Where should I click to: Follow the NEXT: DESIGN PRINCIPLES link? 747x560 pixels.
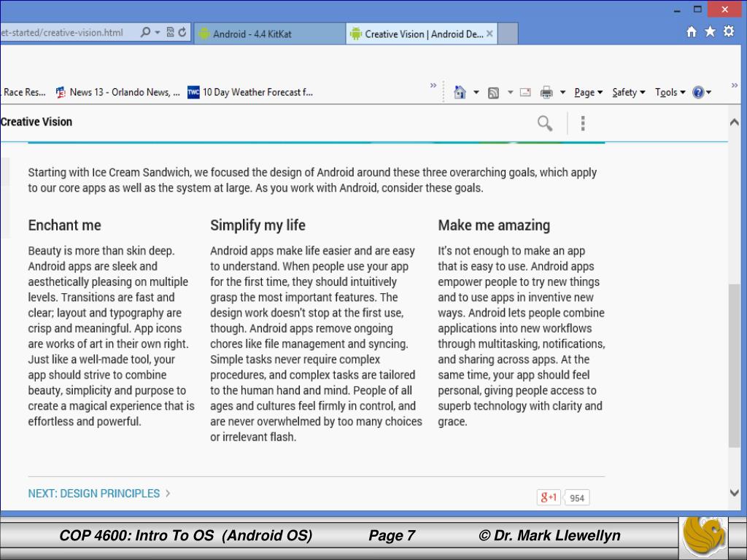point(99,494)
